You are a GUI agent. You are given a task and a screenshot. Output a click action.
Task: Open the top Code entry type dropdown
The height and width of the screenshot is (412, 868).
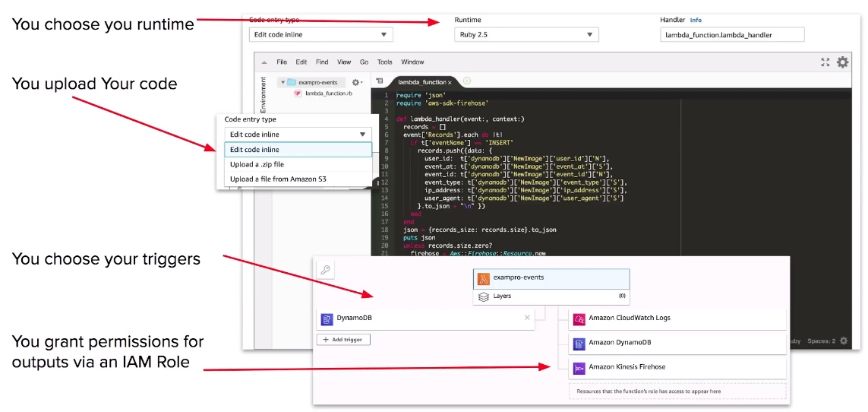point(321,34)
